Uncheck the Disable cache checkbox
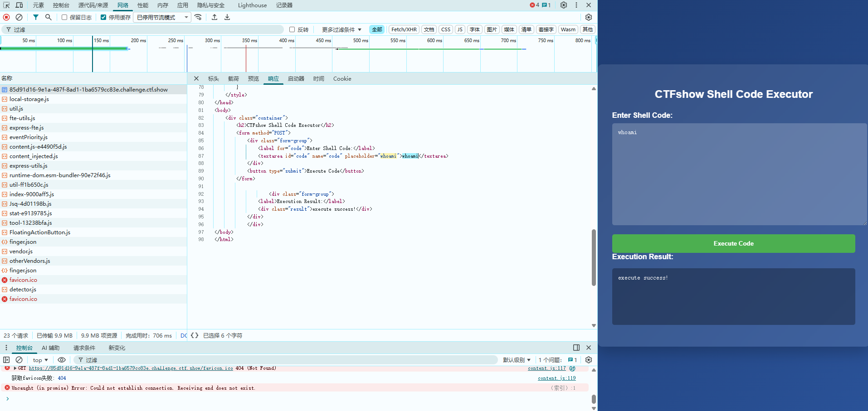The width and height of the screenshot is (868, 411). pos(103,17)
